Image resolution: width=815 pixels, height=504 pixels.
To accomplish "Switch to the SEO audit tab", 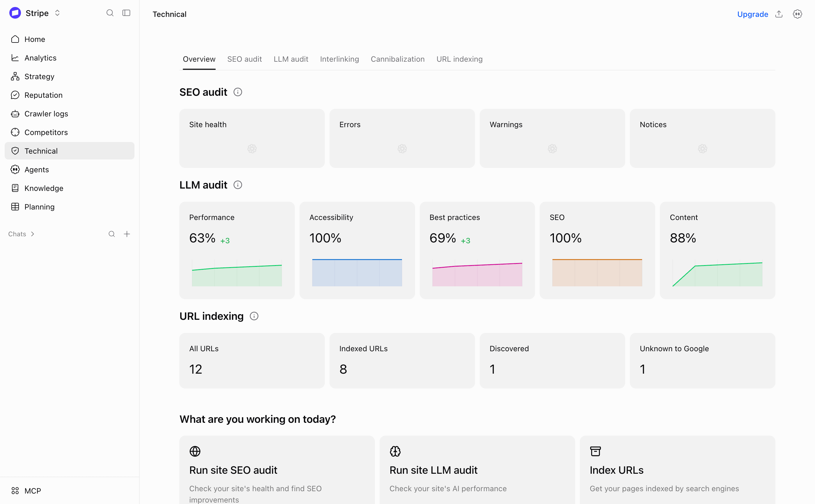I will pyautogui.click(x=244, y=59).
